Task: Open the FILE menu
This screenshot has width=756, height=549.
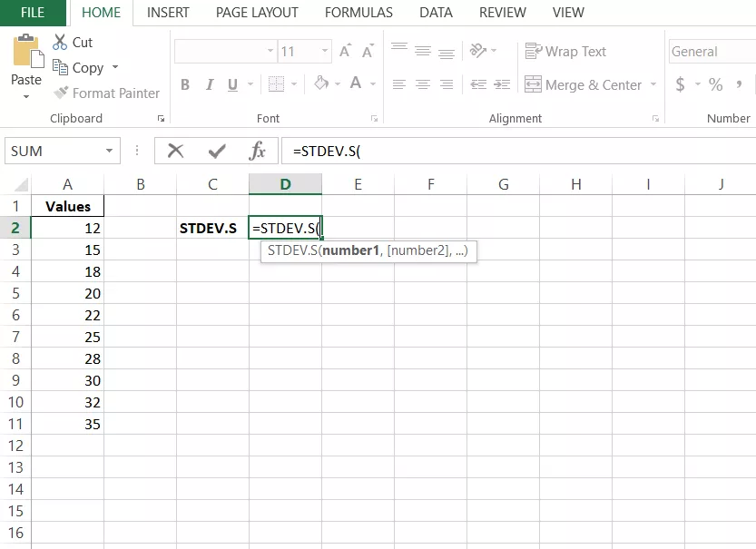Action: (x=33, y=13)
